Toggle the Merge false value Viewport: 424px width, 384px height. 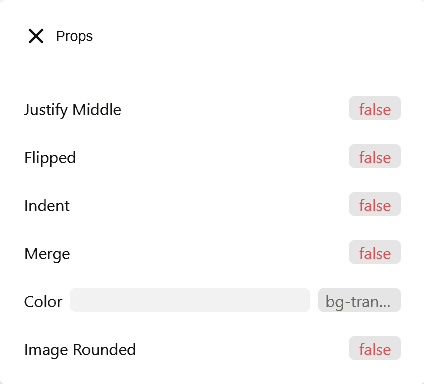375,252
